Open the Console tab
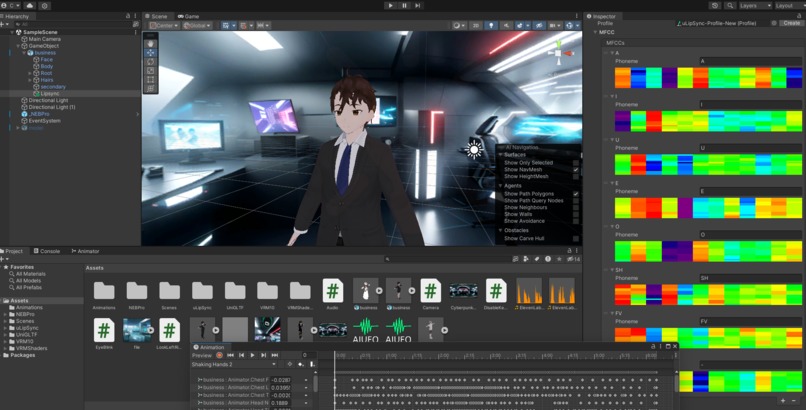Image resolution: width=806 pixels, height=410 pixels. (47, 251)
